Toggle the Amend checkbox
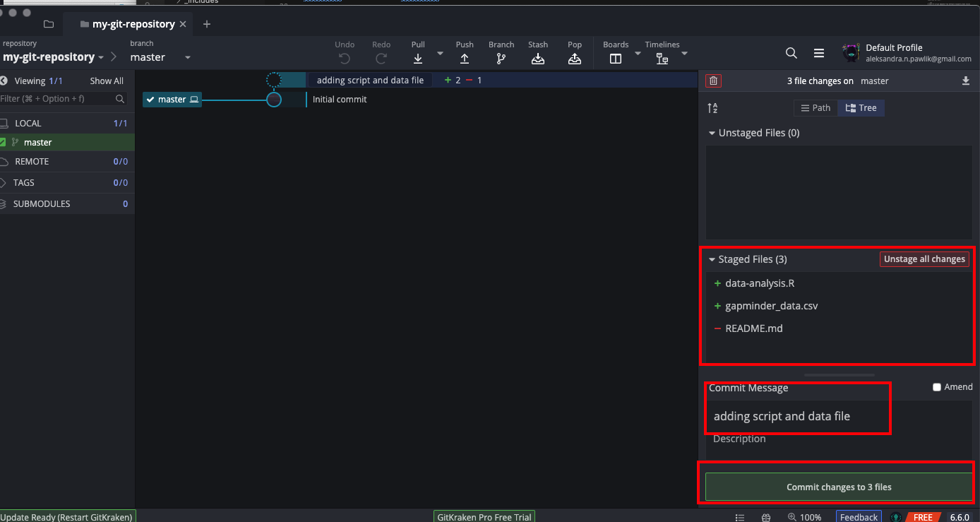Screen dimensions: 980x522 937,387
